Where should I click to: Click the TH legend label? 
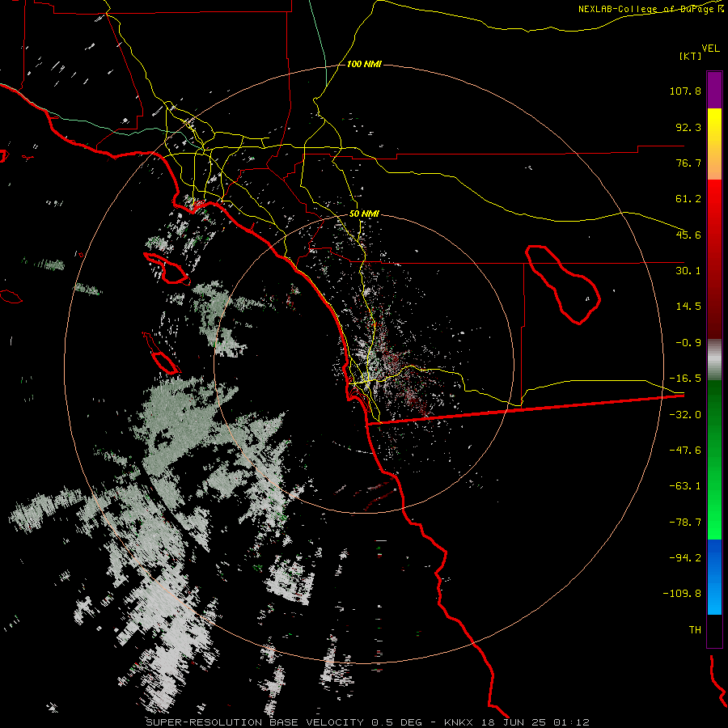pos(695,630)
